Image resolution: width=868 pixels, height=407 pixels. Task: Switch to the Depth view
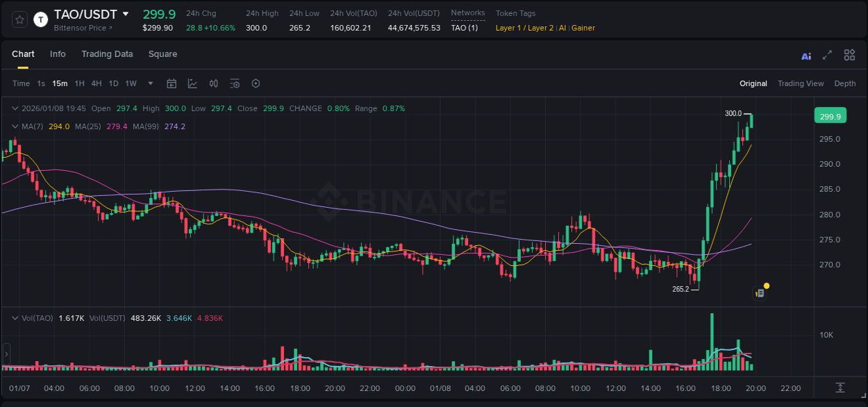[844, 83]
